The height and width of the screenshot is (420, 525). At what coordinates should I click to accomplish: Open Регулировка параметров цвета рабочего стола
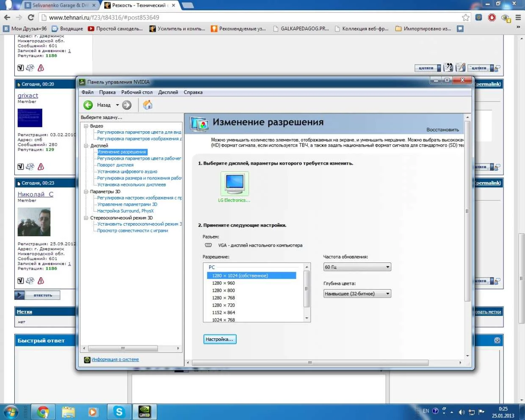(139, 158)
